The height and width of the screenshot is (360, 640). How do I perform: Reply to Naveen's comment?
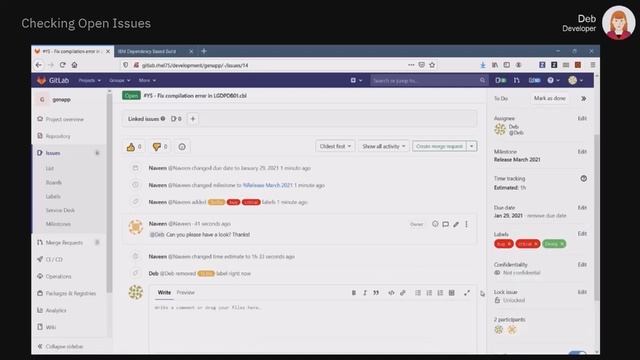[445, 224]
